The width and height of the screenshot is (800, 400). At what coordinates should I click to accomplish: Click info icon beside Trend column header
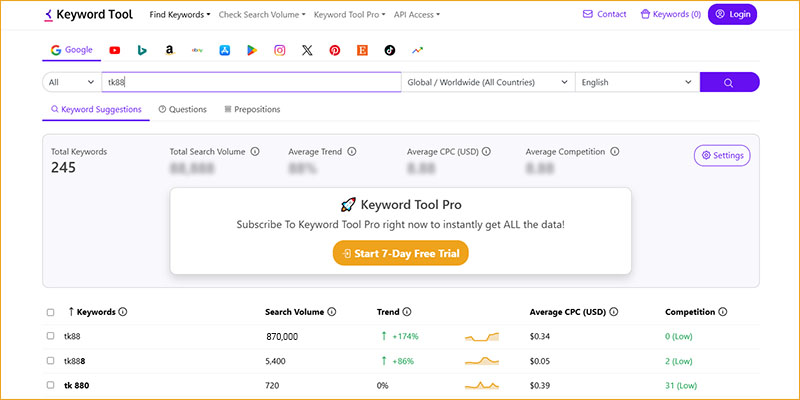click(407, 312)
